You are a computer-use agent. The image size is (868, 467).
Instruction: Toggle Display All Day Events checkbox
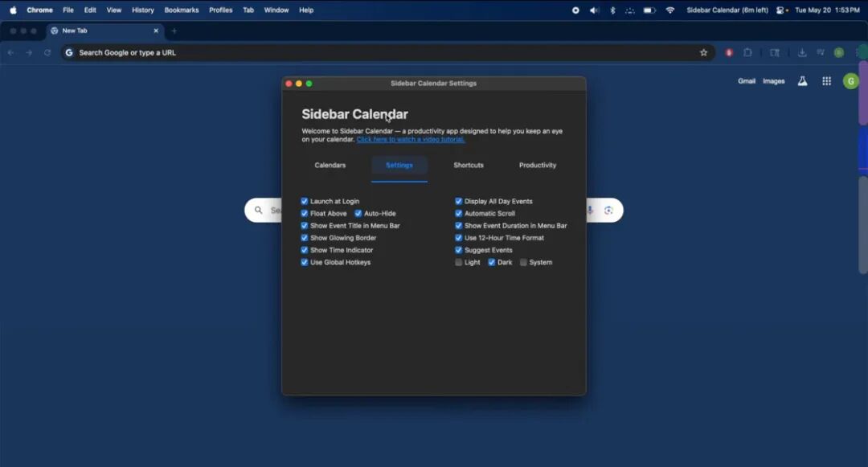458,202
